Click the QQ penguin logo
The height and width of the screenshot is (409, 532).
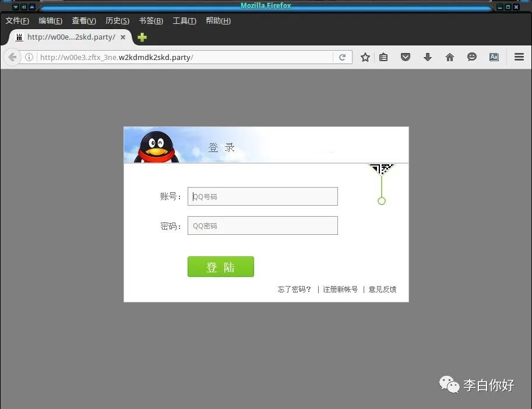(156, 147)
